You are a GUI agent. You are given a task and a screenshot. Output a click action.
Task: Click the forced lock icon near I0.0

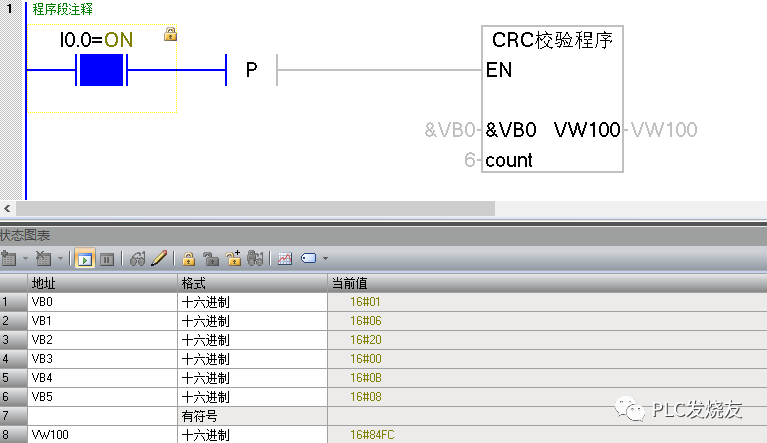(170, 34)
